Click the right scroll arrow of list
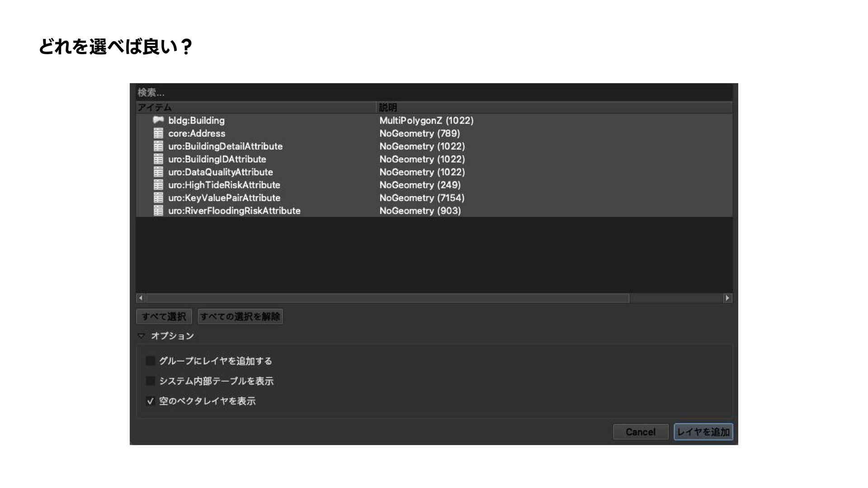Screen dimensions: 868x488 pyautogui.click(x=727, y=298)
